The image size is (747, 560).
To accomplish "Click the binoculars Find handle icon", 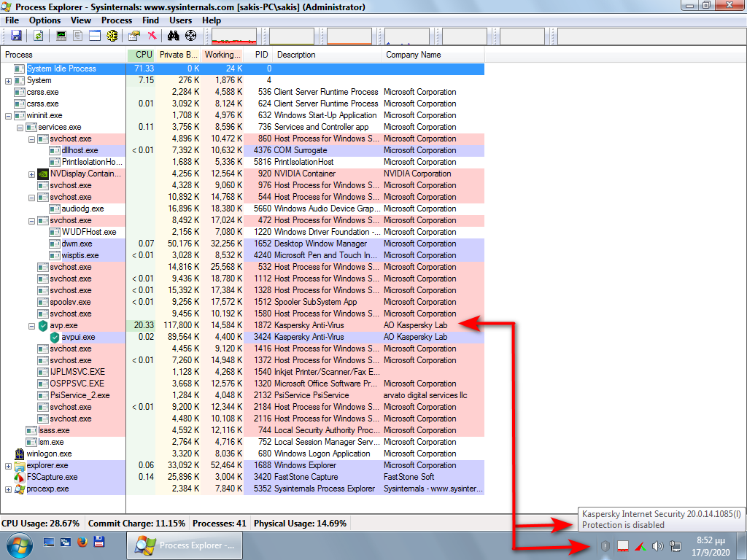I will click(173, 36).
